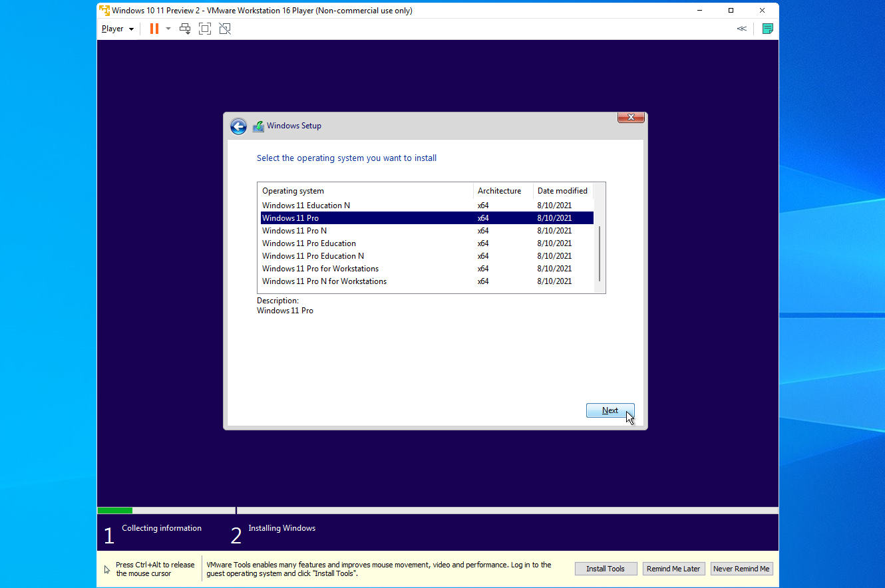
Task: Click the Windows Setup title icon
Action: point(258,126)
